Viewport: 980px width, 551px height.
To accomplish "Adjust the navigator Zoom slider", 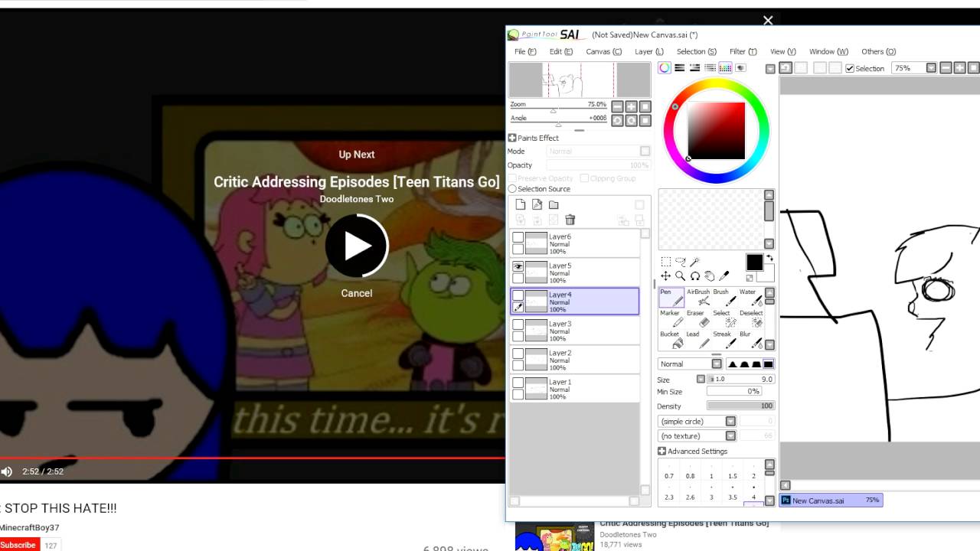I will coord(558,107).
